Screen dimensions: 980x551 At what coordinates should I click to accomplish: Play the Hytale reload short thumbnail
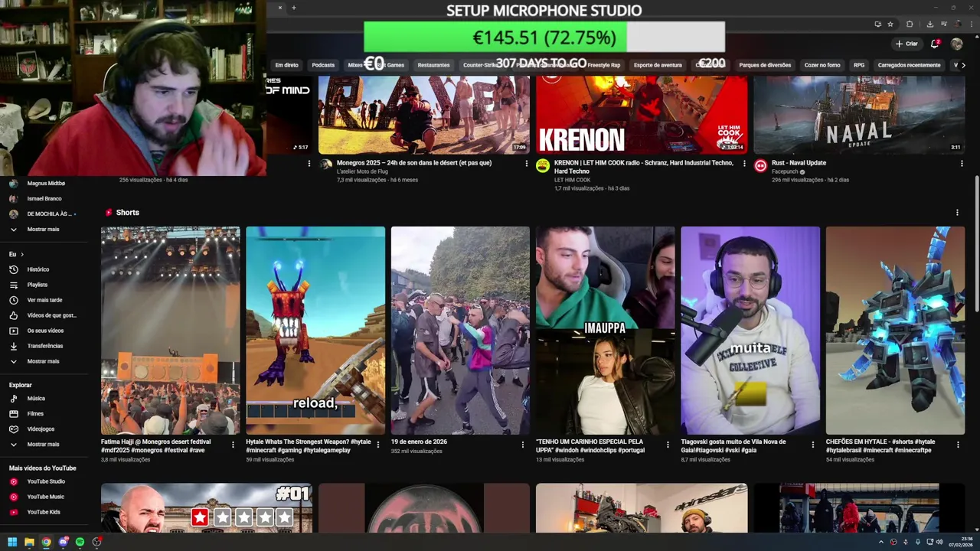[x=315, y=331]
